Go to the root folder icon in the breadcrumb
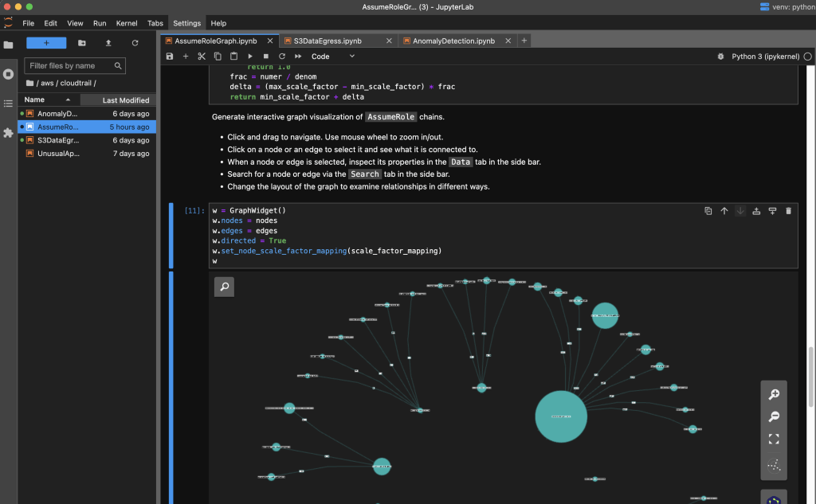The image size is (816, 504). coord(29,84)
